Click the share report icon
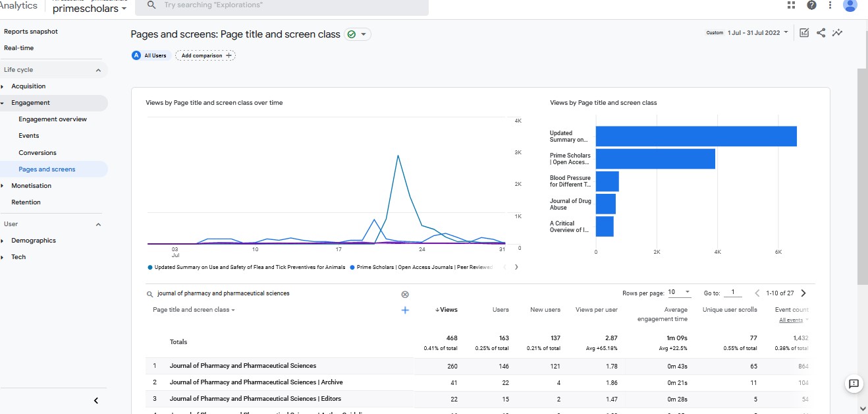This screenshot has height=414, width=868. click(821, 33)
